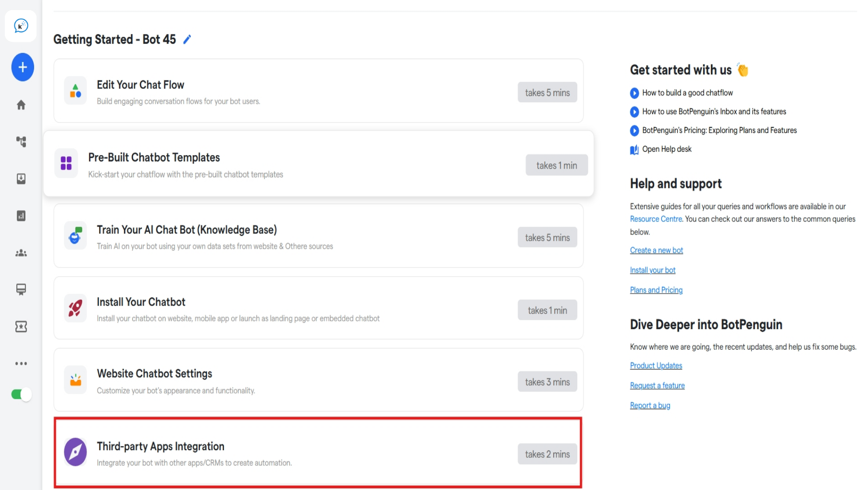Image resolution: width=868 pixels, height=490 pixels.
Task: Play 'How to build a good chatflow' video icon
Action: [x=634, y=93]
